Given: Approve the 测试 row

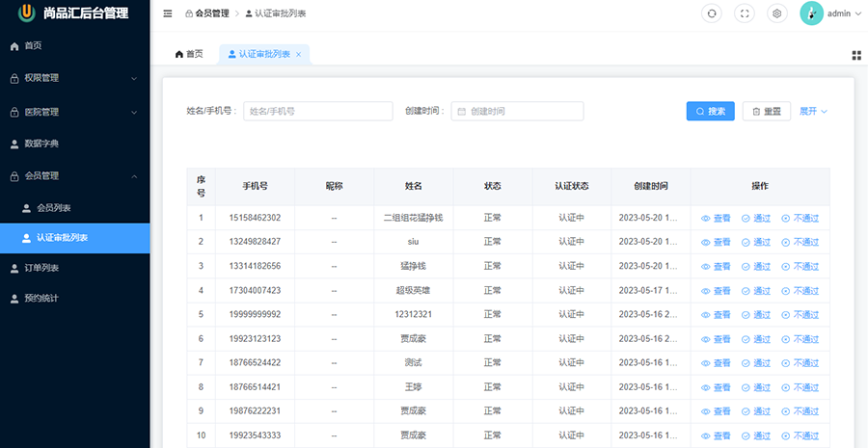Looking at the screenshot, I should click(x=755, y=363).
